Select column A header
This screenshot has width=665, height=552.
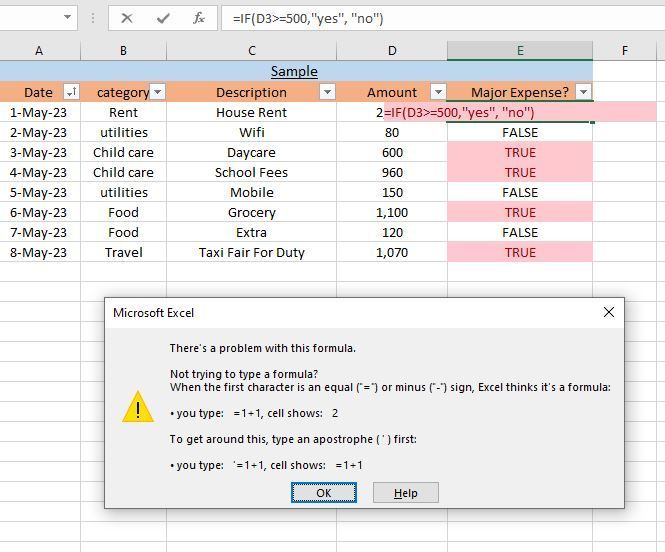(39, 51)
